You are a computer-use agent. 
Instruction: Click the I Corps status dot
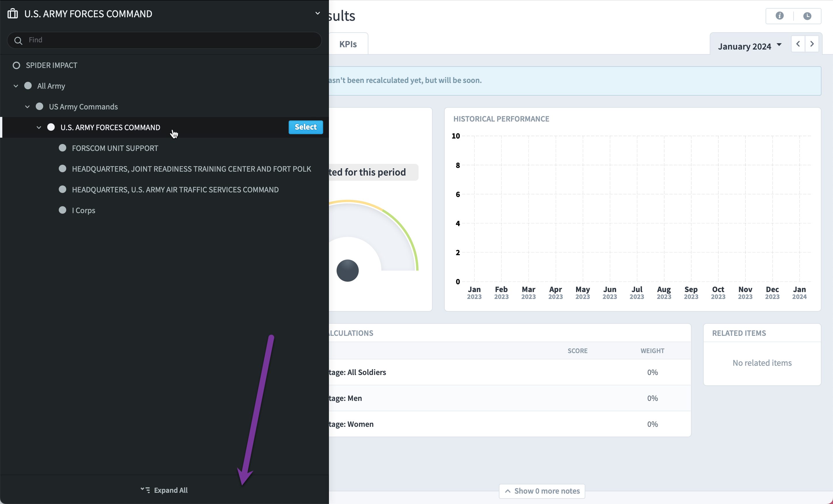coord(63,210)
